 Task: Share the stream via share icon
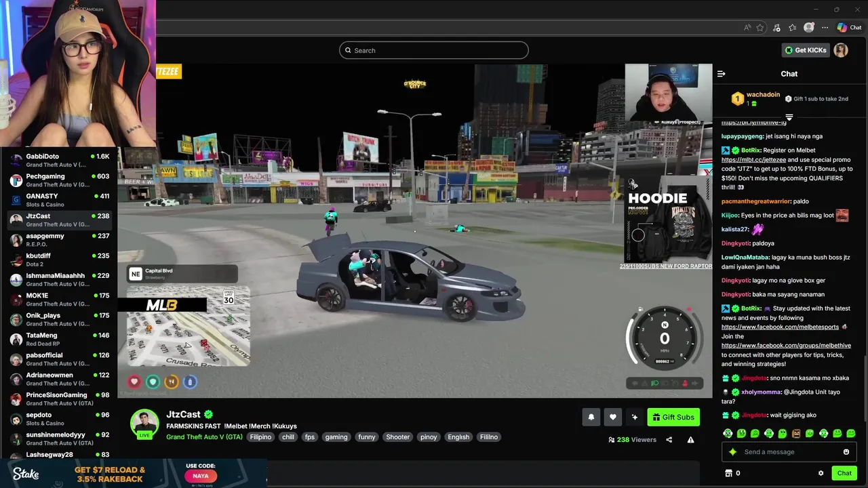coord(669,440)
